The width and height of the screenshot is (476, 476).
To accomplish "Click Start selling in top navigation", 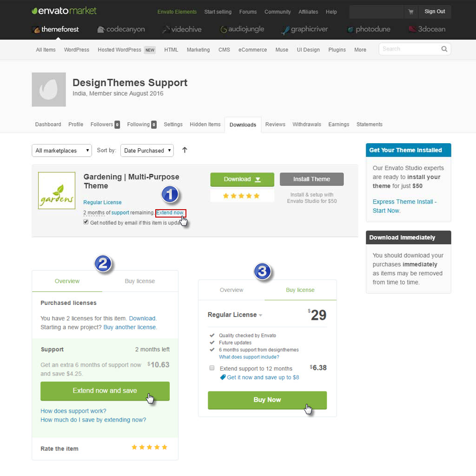I will pyautogui.click(x=218, y=12).
